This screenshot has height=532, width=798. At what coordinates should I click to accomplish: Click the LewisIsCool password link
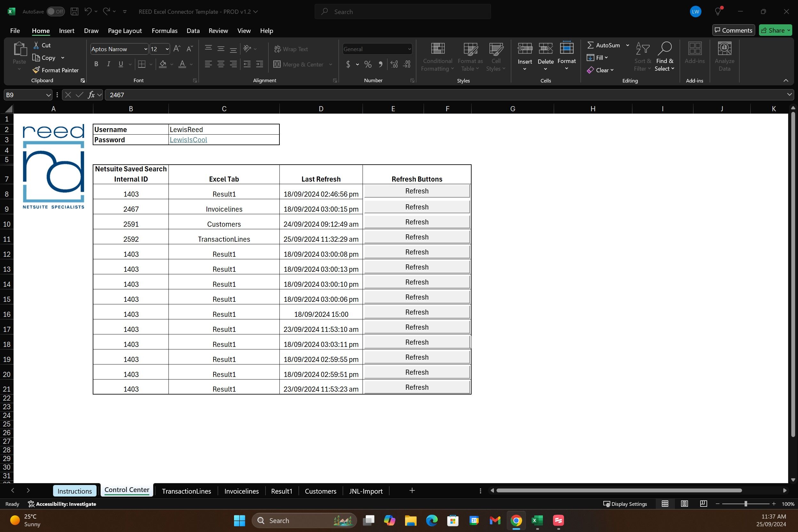point(188,140)
